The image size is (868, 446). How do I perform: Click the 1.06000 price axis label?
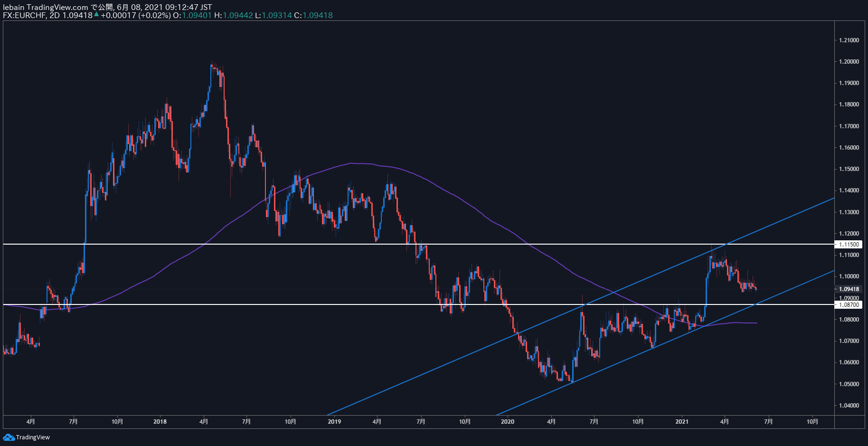click(x=849, y=362)
